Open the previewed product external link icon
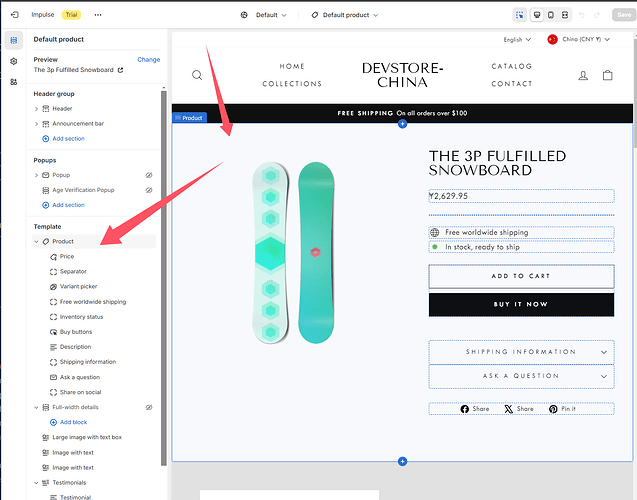 pos(120,70)
